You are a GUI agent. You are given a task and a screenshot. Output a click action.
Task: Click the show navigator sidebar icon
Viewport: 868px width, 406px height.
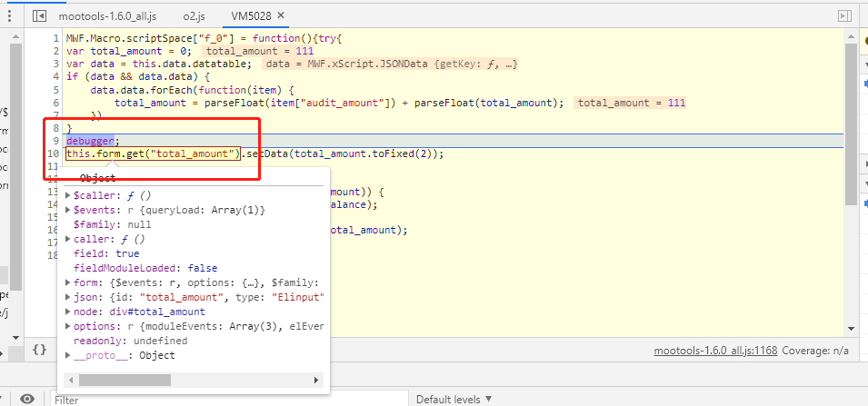39,16
